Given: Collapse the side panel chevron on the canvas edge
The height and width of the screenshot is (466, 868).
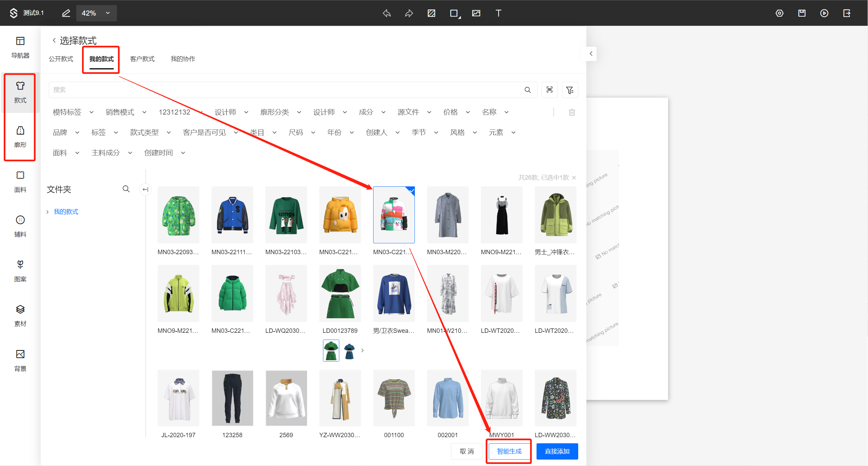Looking at the screenshot, I should click(x=591, y=54).
